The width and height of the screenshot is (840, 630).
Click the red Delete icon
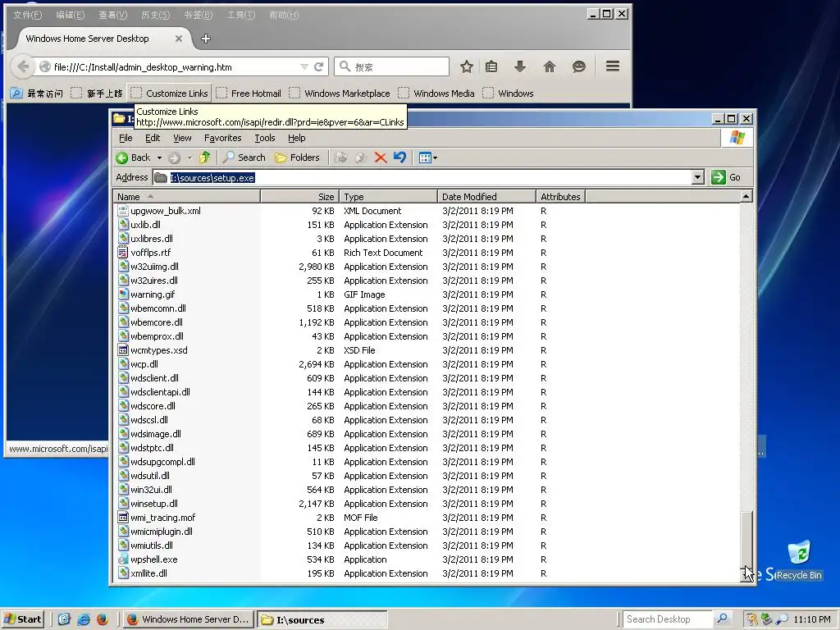point(381,157)
